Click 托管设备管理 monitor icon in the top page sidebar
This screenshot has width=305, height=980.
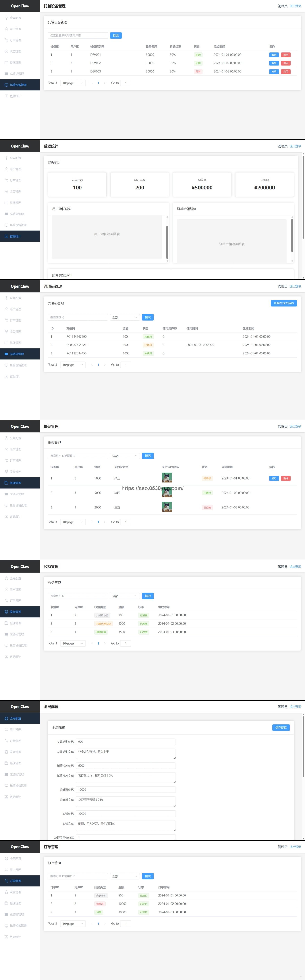tap(6, 85)
